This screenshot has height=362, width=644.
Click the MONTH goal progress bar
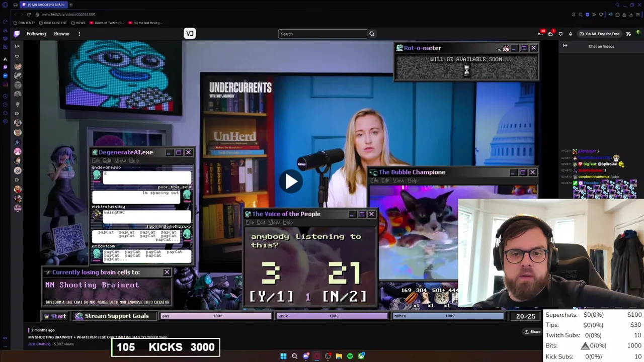click(448, 316)
